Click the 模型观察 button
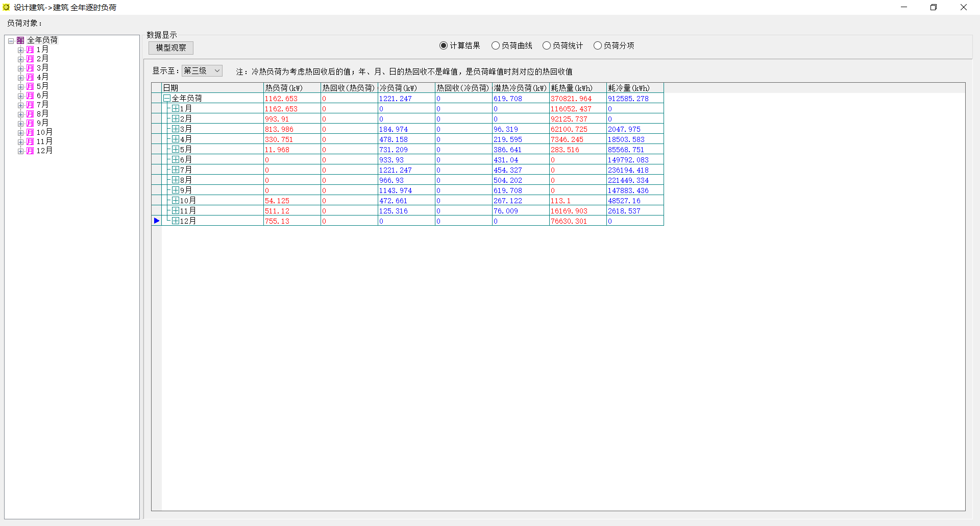The height and width of the screenshot is (526, 980). (171, 47)
